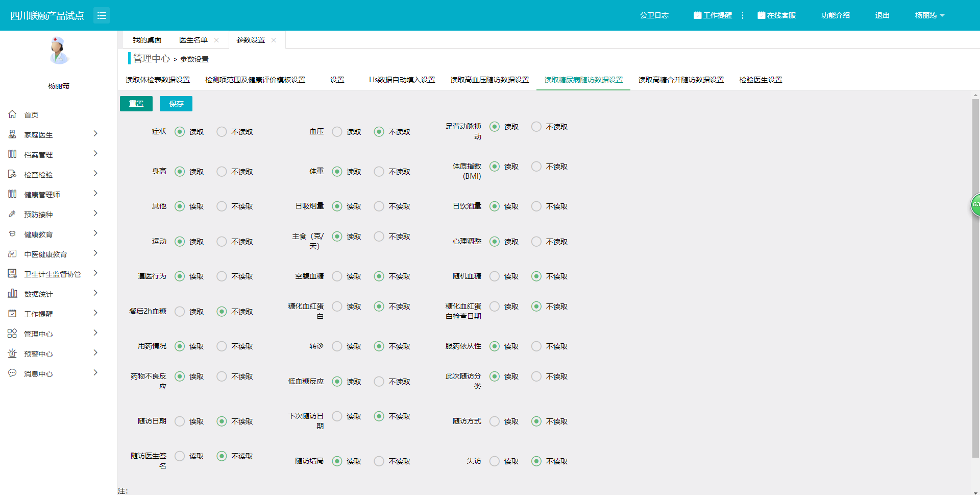Click the 预防接种 syringe icon

tap(12, 214)
